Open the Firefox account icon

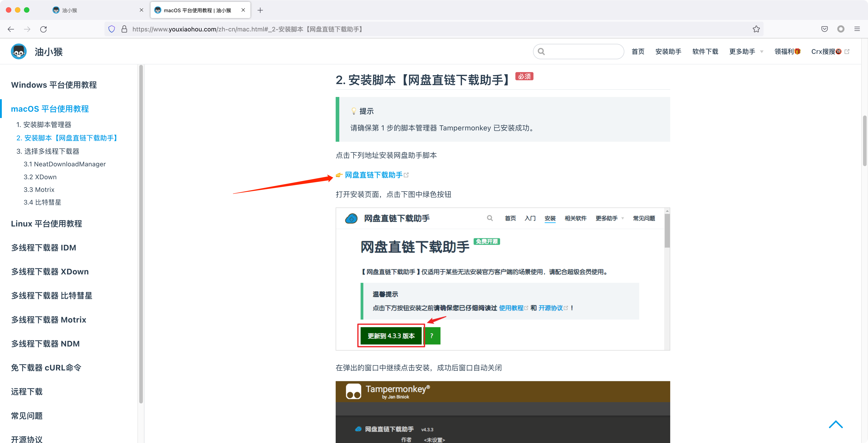point(841,29)
